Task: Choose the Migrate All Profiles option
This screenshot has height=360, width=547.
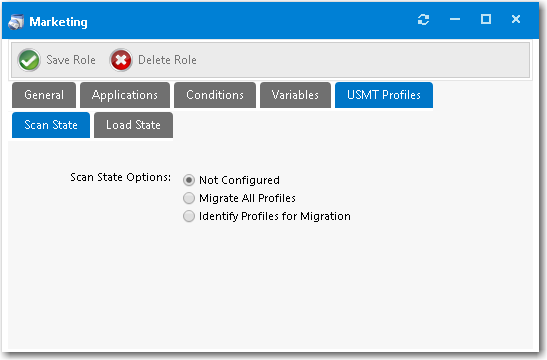Action: (x=189, y=198)
